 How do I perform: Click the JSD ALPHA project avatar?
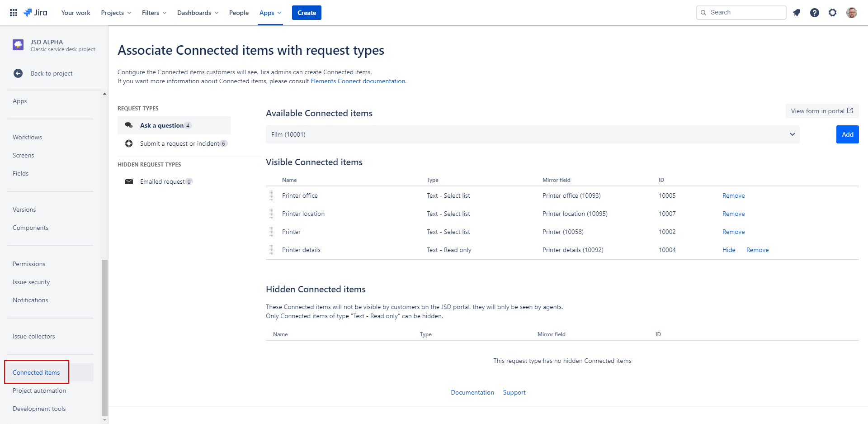click(18, 45)
